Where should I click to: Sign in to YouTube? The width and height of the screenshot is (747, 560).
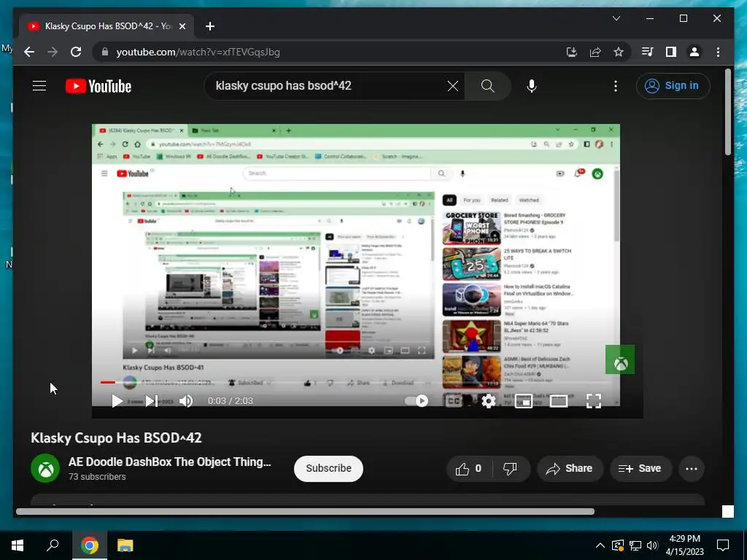pos(673,86)
